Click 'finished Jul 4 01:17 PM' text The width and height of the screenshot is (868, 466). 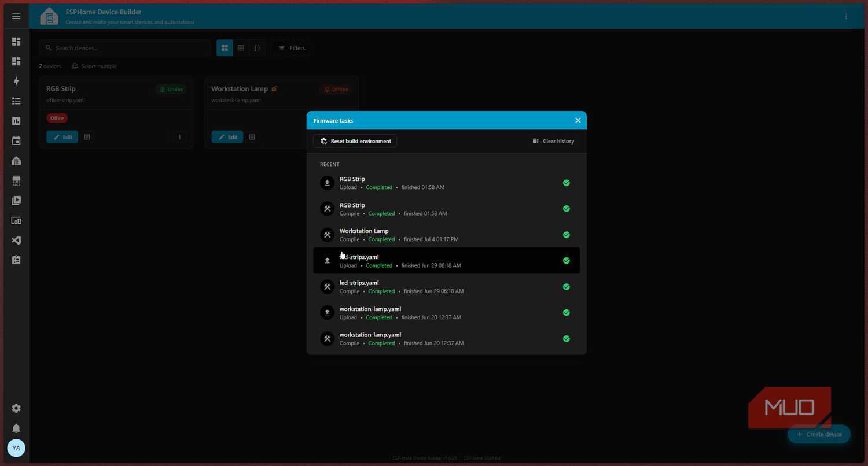pos(431,239)
